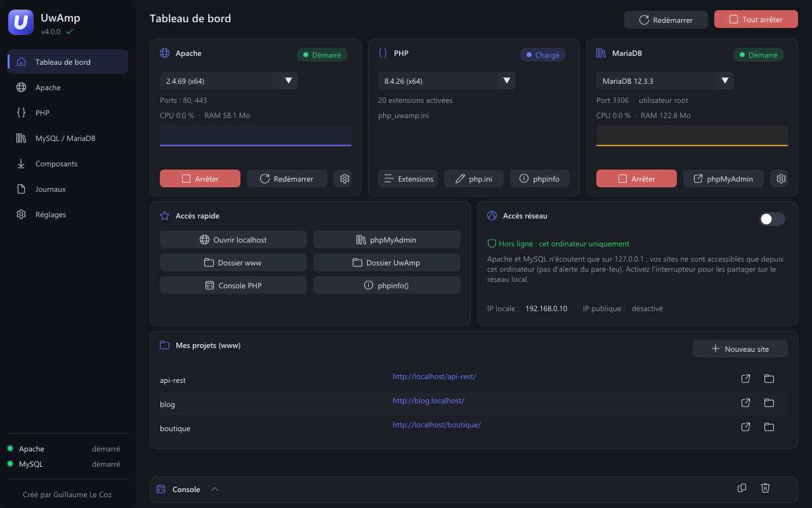Click the Accès rapide star icon
812x508 pixels.
[x=165, y=216]
